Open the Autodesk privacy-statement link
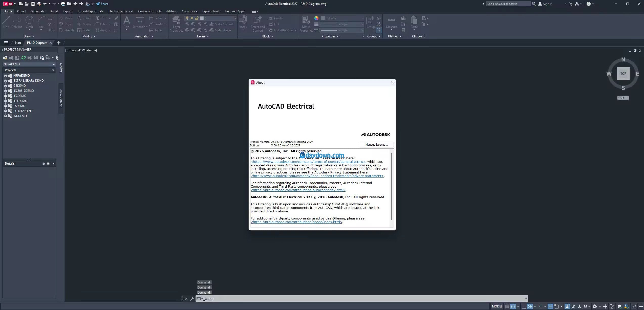 pyautogui.click(x=317, y=176)
